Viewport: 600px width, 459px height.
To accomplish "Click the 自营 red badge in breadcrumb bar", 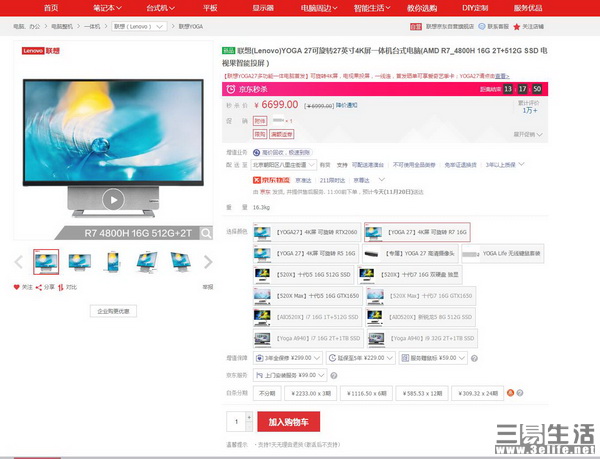I will coord(416,26).
